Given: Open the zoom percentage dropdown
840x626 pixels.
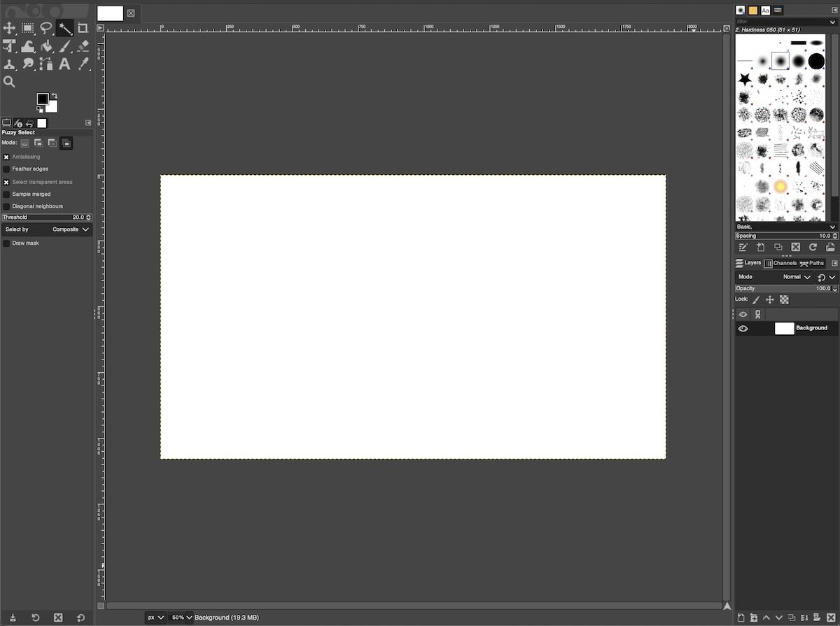Looking at the screenshot, I should pyautogui.click(x=181, y=618).
